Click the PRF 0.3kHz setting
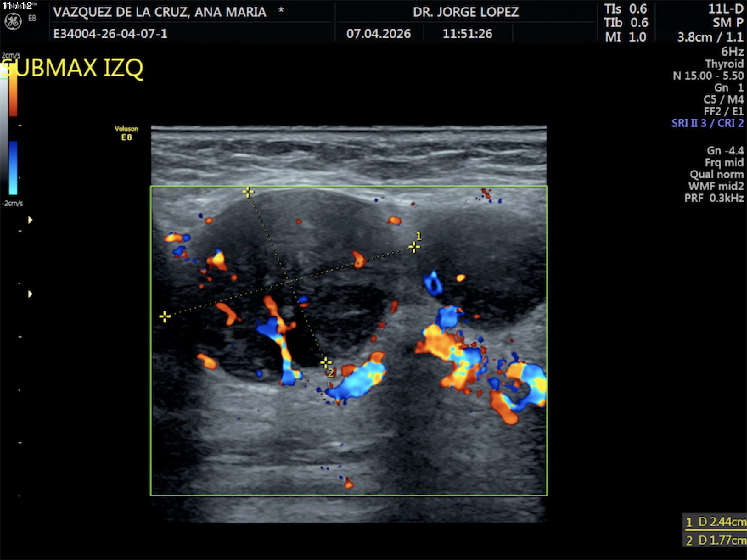747x560 pixels. [x=714, y=198]
